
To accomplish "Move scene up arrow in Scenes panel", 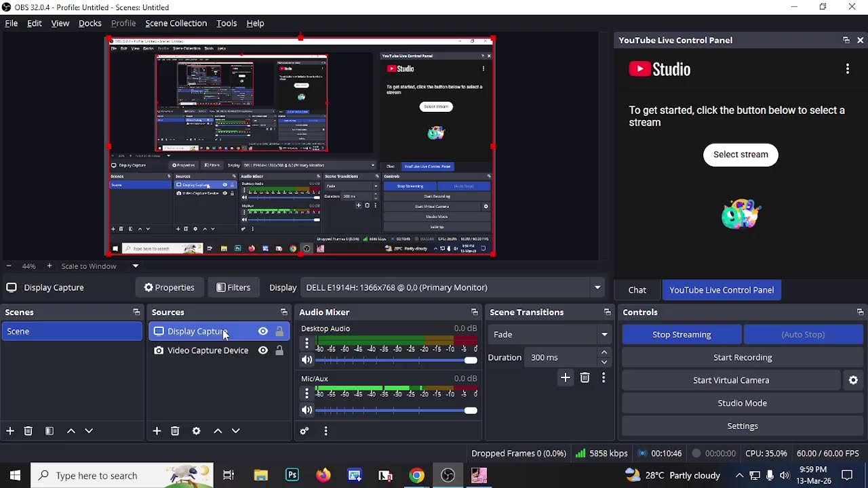I will pos(71,431).
